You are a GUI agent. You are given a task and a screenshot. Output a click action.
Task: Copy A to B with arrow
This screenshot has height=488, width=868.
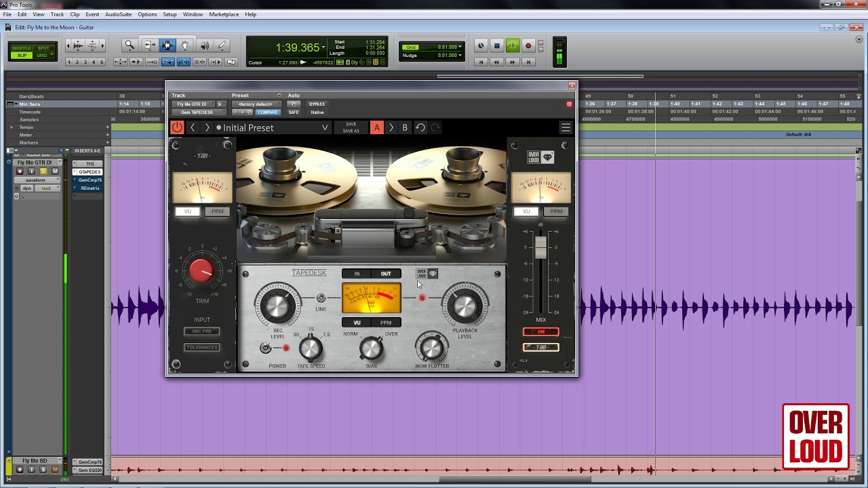391,127
